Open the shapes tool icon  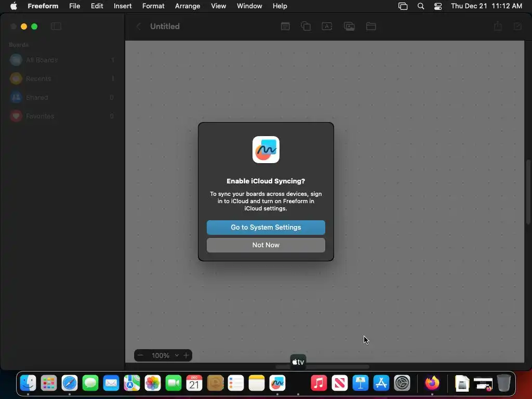305,26
